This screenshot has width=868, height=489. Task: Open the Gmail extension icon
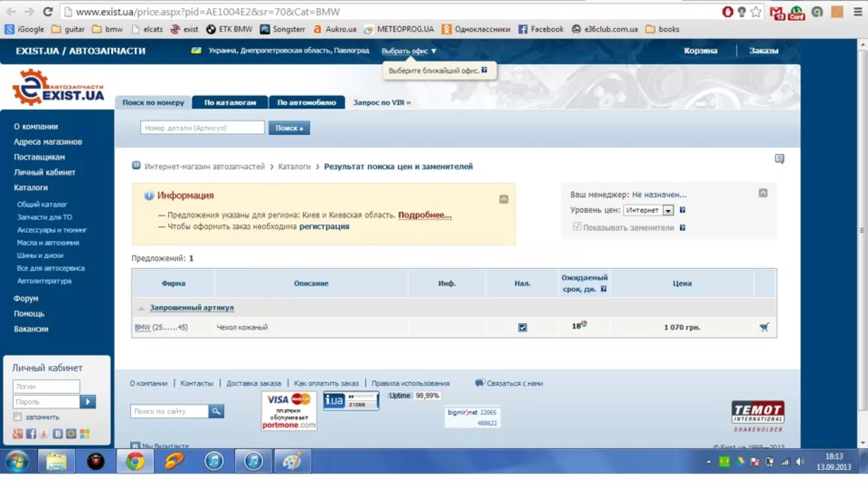[x=777, y=12]
